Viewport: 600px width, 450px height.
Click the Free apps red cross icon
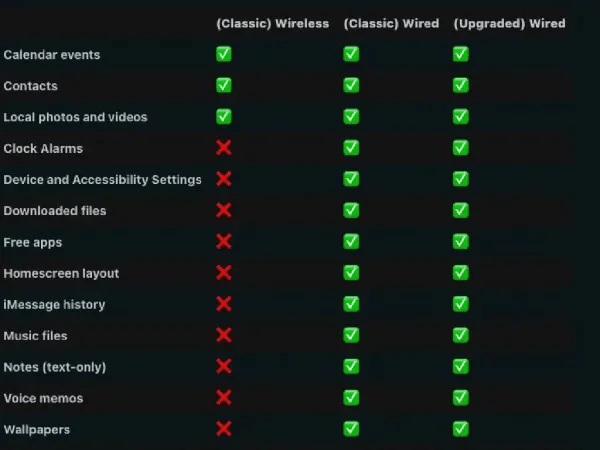223,241
